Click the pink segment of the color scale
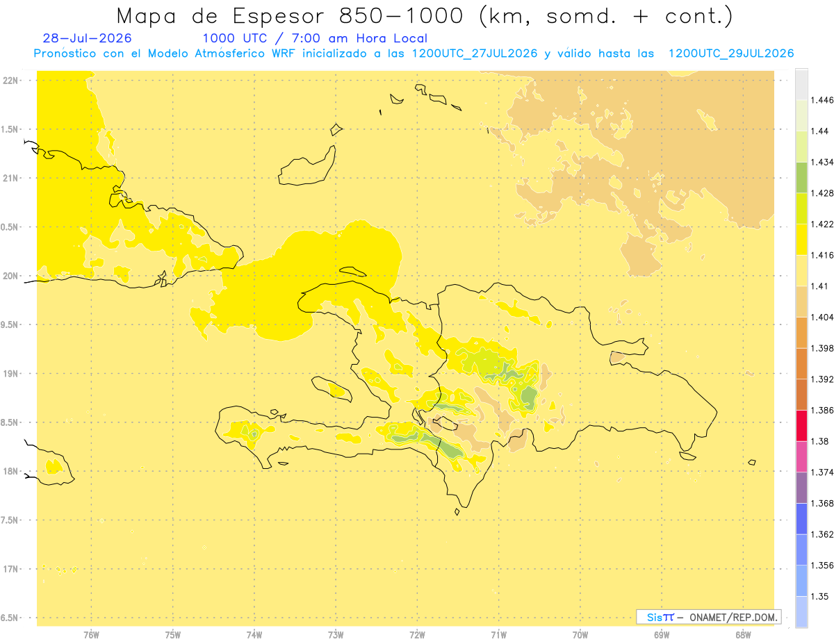This screenshot has width=834, height=644. (x=801, y=456)
